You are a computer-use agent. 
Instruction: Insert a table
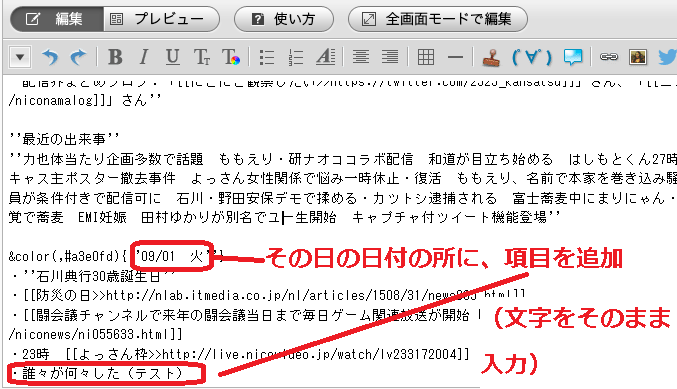tap(426, 57)
